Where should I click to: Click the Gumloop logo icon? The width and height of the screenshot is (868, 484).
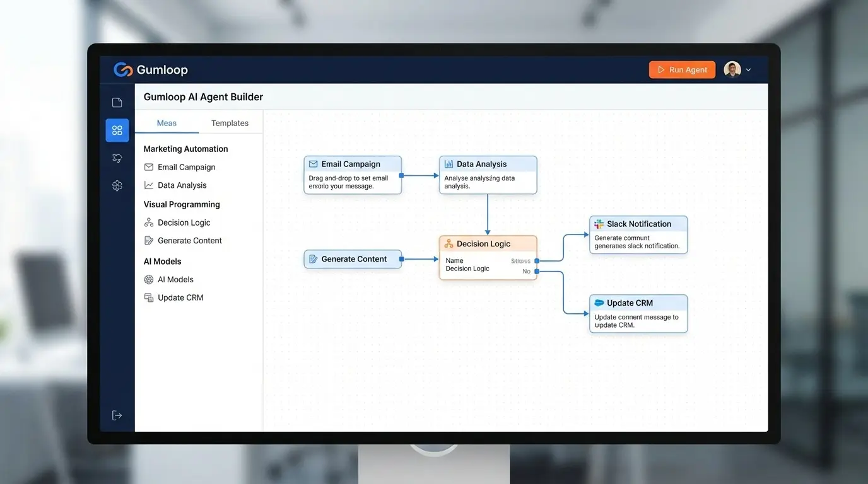(123, 70)
